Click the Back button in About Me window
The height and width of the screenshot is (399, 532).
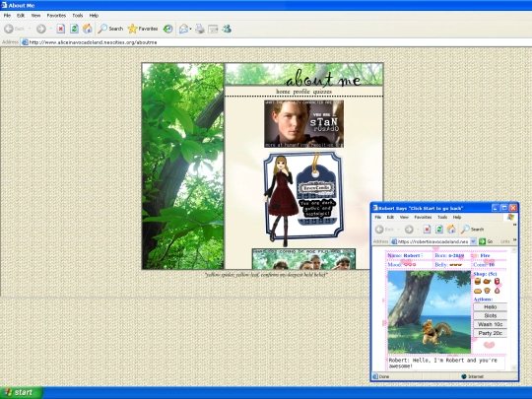14,29
